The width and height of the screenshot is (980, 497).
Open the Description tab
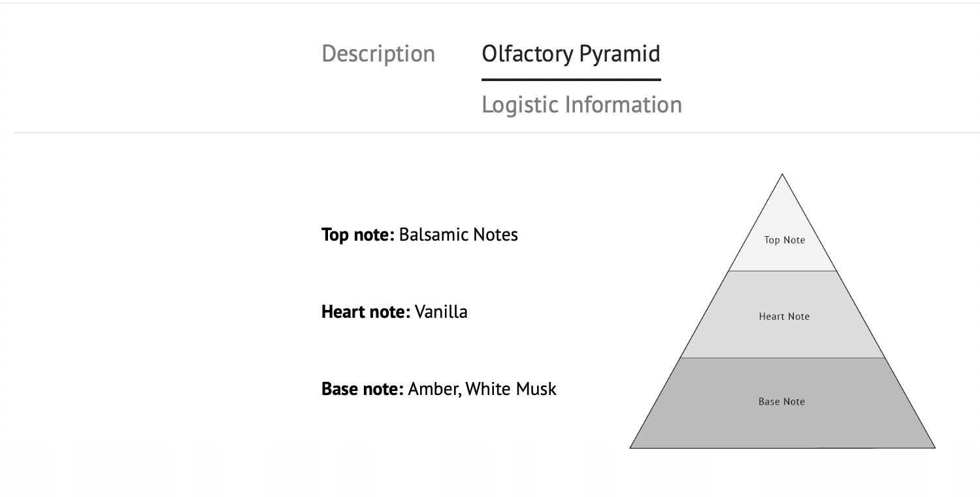click(378, 54)
